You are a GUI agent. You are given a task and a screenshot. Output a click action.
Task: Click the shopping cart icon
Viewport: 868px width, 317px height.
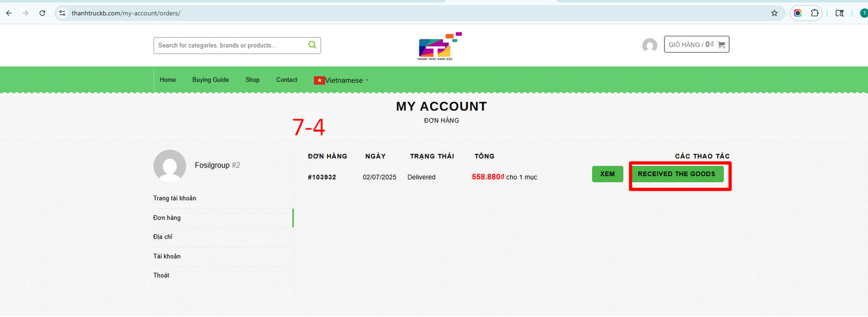(722, 45)
